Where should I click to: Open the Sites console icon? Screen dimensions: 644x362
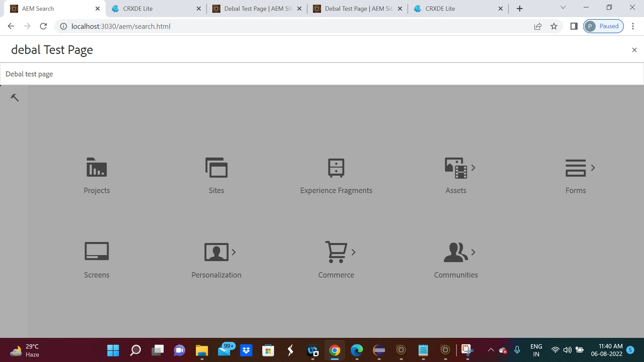[216, 168]
